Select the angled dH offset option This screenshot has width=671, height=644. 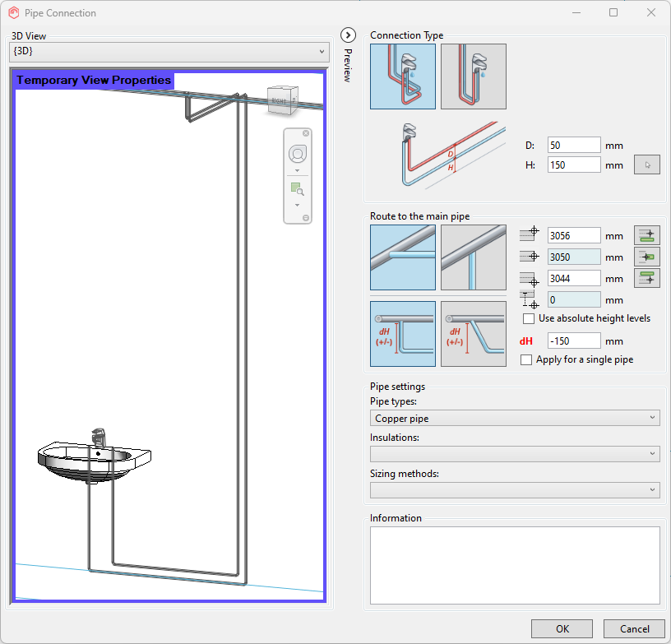point(474,333)
